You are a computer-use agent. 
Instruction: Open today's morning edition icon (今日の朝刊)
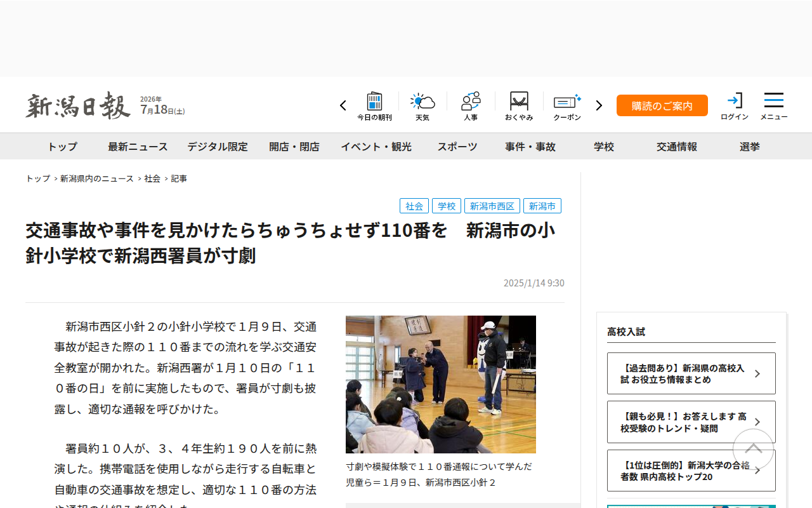tap(374, 106)
